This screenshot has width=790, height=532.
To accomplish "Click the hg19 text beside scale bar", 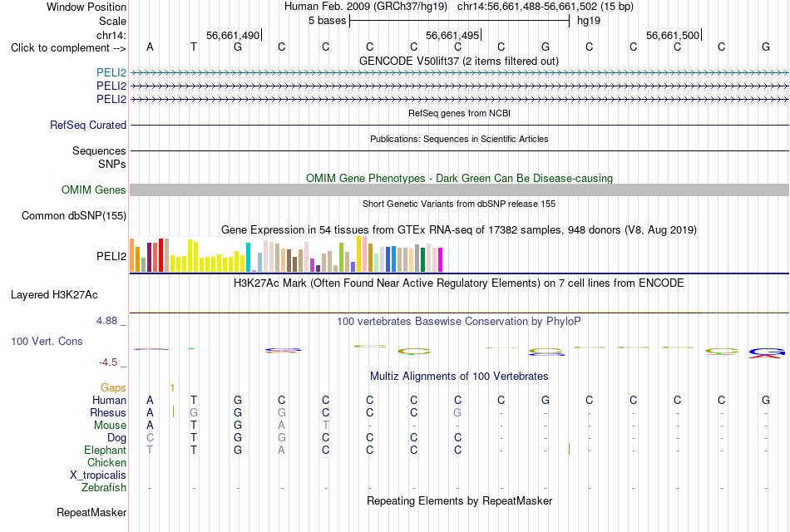I will tap(589, 21).
